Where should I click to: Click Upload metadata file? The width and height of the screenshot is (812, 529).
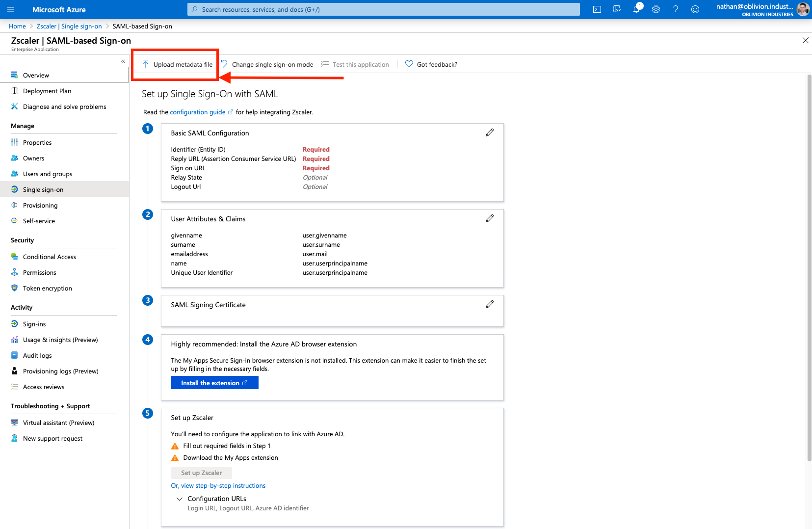(x=178, y=64)
